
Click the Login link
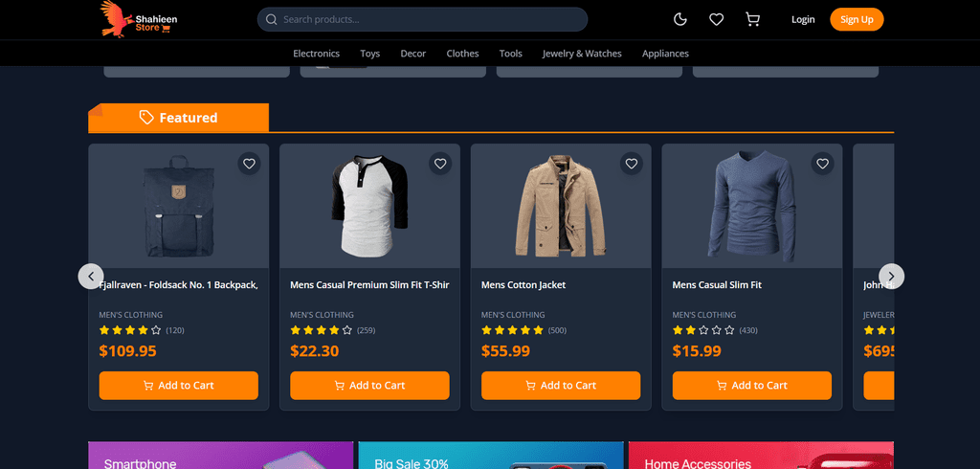point(803,19)
